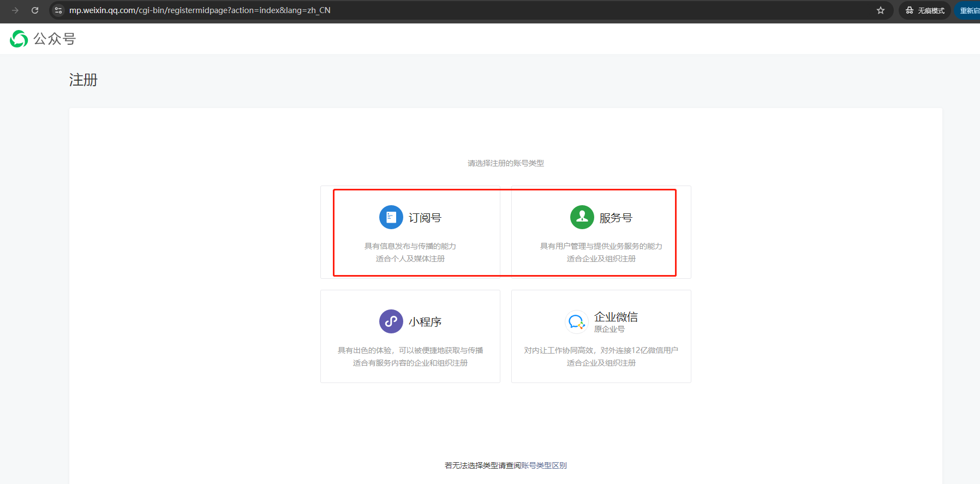
Task: Select the 订阅号 title text
Action: (x=425, y=218)
